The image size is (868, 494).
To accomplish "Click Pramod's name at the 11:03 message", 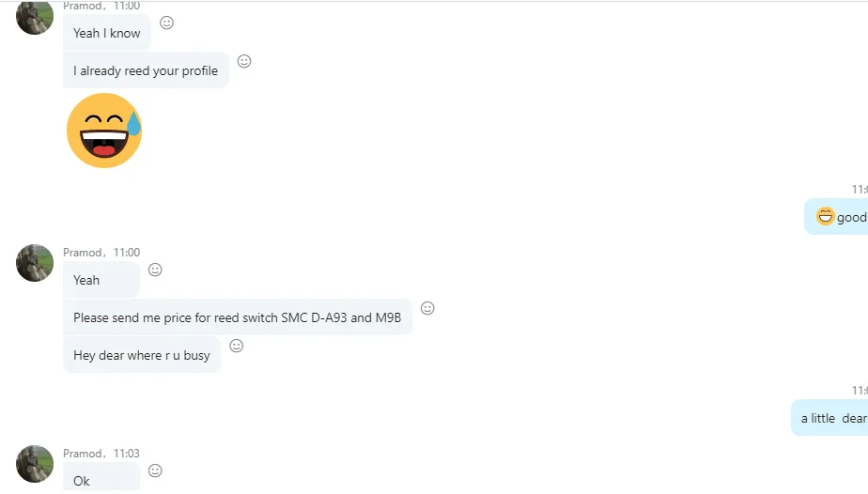I will tap(83, 454).
